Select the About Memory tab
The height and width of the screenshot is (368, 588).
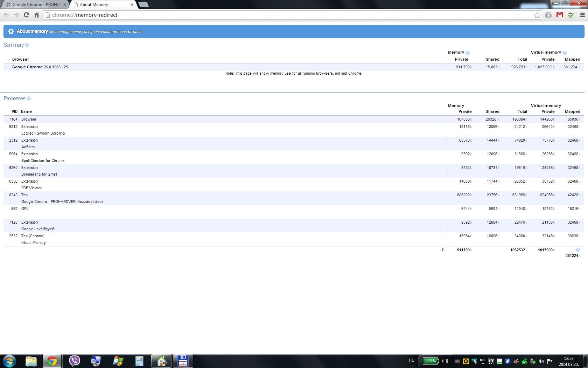(101, 5)
